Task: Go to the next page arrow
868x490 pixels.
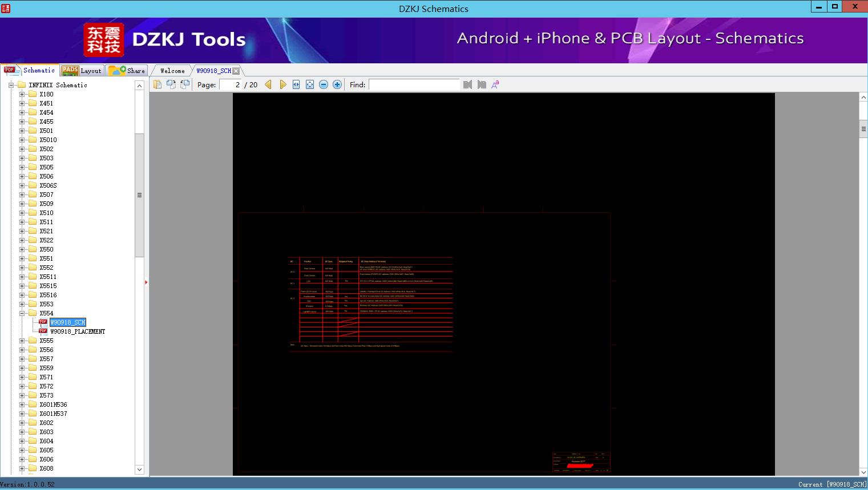Action: tap(283, 84)
